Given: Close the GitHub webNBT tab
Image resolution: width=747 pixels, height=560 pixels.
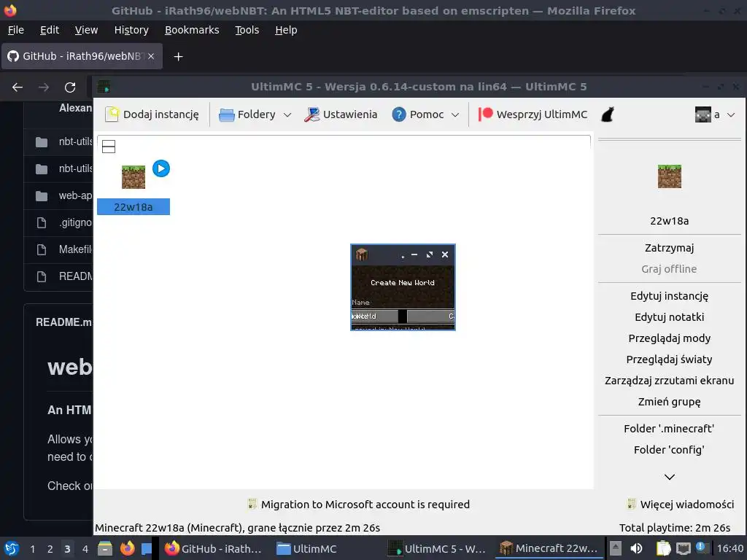Looking at the screenshot, I should pyautogui.click(x=151, y=56).
